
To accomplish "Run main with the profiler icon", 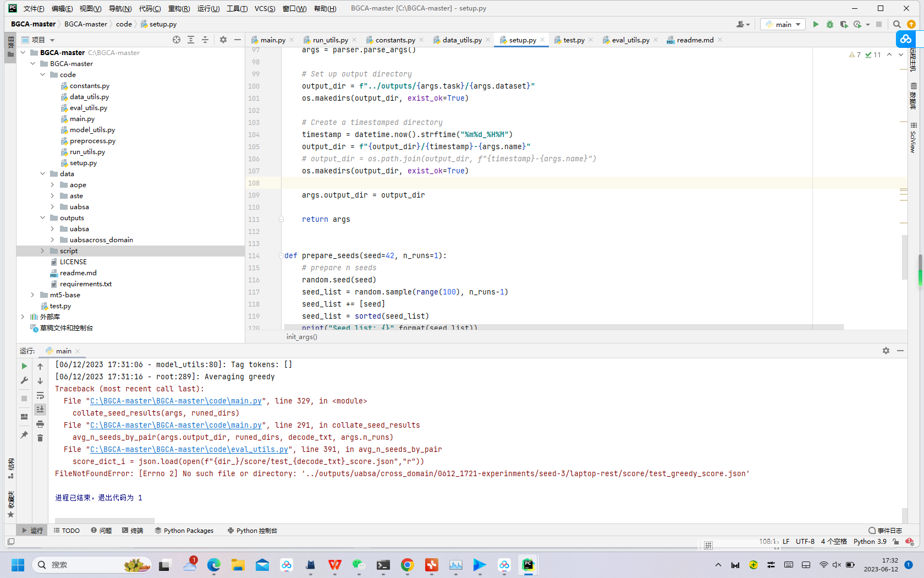I will [x=858, y=24].
